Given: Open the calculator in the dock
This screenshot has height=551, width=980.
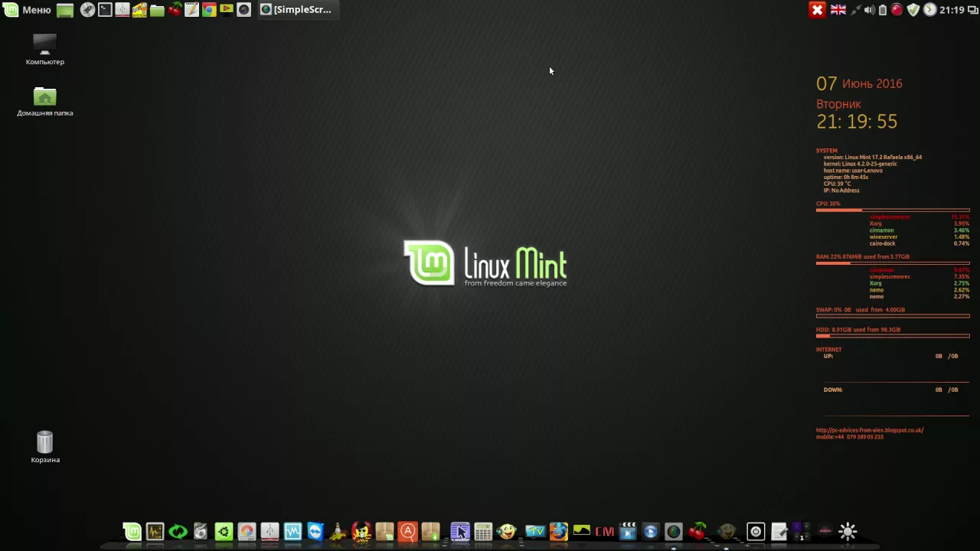Looking at the screenshot, I should [x=482, y=531].
